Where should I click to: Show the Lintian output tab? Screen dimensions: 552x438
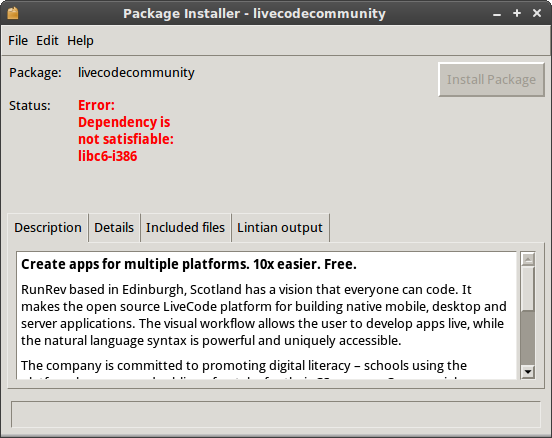coord(280,227)
